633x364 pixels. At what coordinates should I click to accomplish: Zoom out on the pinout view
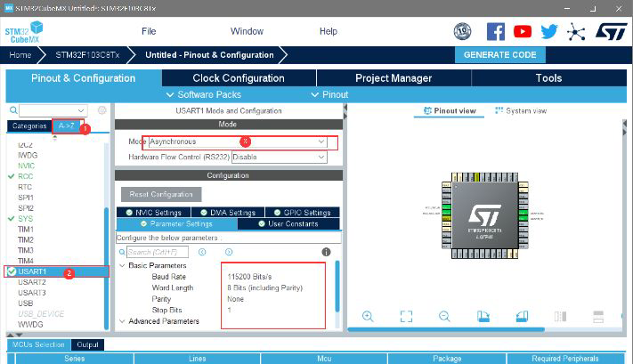(x=444, y=316)
